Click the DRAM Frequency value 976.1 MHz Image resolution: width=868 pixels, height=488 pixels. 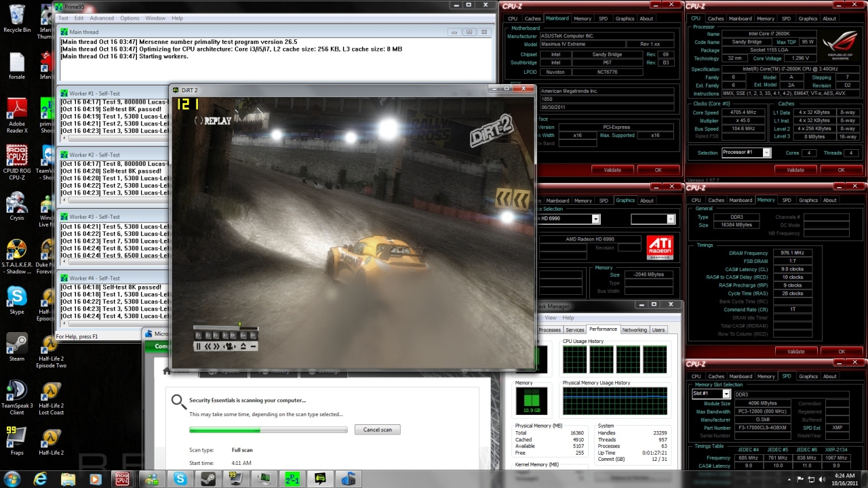pos(792,253)
